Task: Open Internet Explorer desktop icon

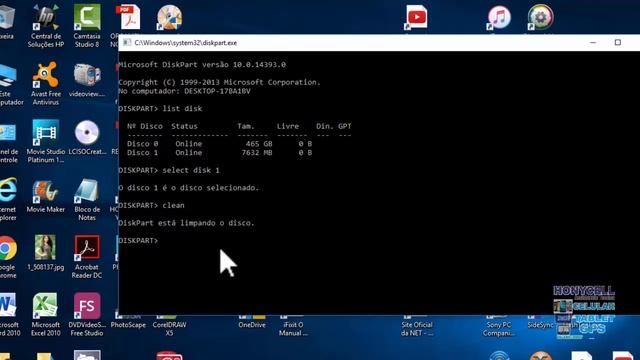Action: pos(8,200)
